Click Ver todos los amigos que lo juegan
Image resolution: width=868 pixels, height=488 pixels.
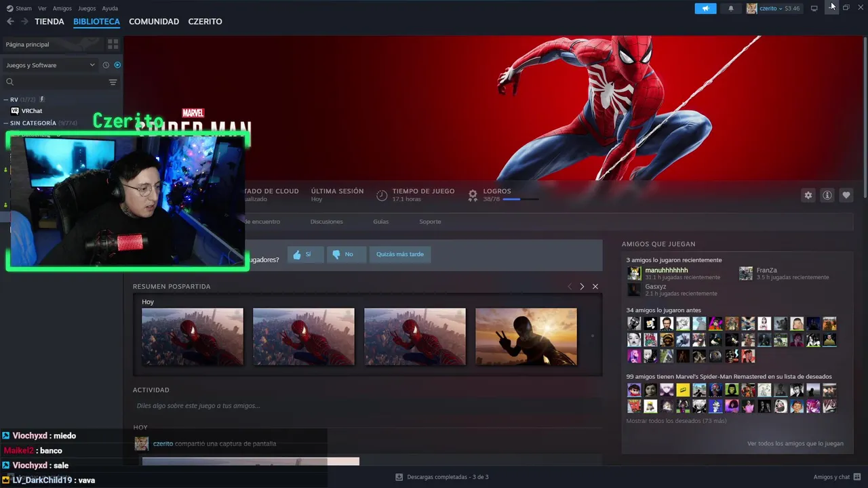click(795, 443)
